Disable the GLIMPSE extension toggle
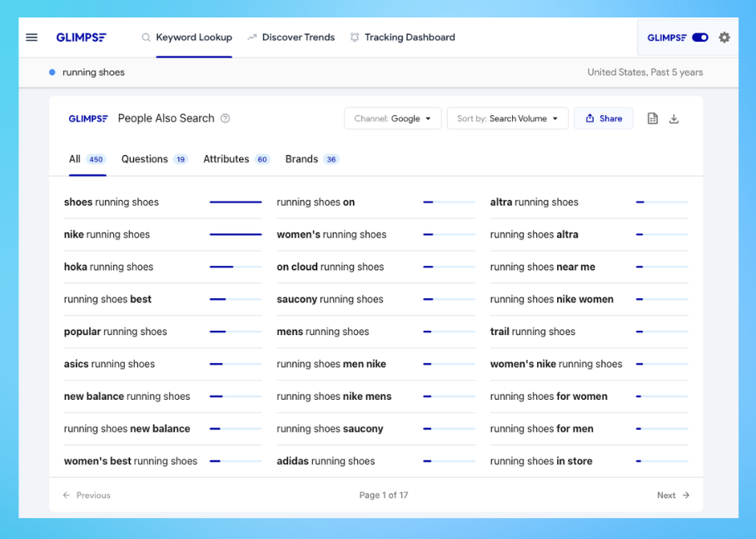The width and height of the screenshot is (756, 539). 700,37
